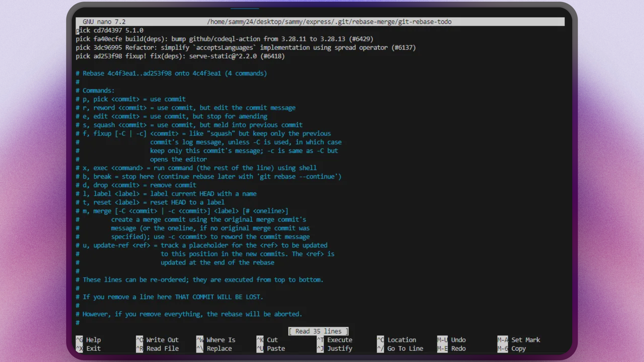644x362 pixels.
Task: Click the M-A Set Mark shortcut
Action: coord(519,340)
